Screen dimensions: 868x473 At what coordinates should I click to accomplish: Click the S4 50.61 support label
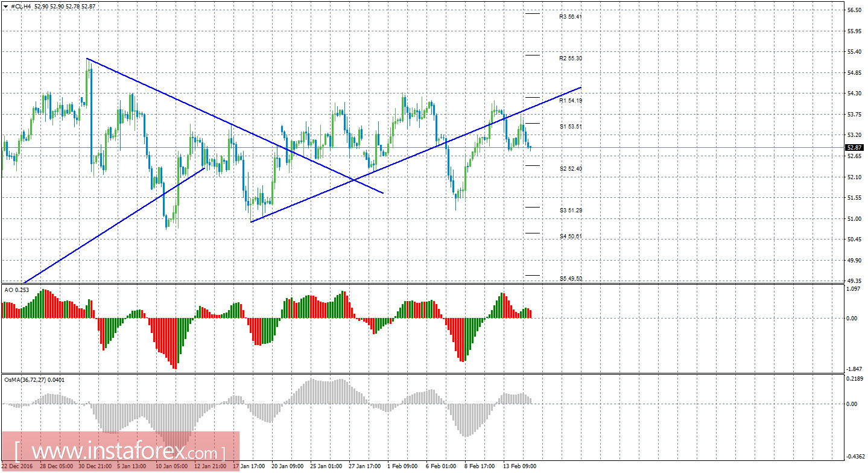point(571,237)
